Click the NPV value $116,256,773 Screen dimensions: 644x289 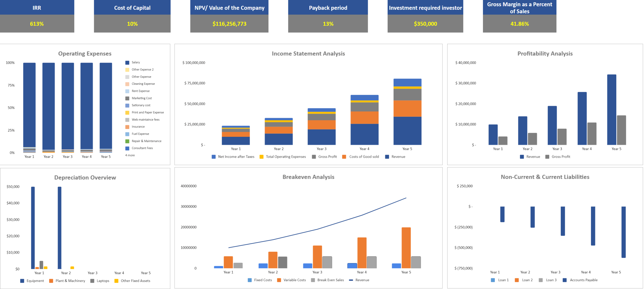pos(229,24)
